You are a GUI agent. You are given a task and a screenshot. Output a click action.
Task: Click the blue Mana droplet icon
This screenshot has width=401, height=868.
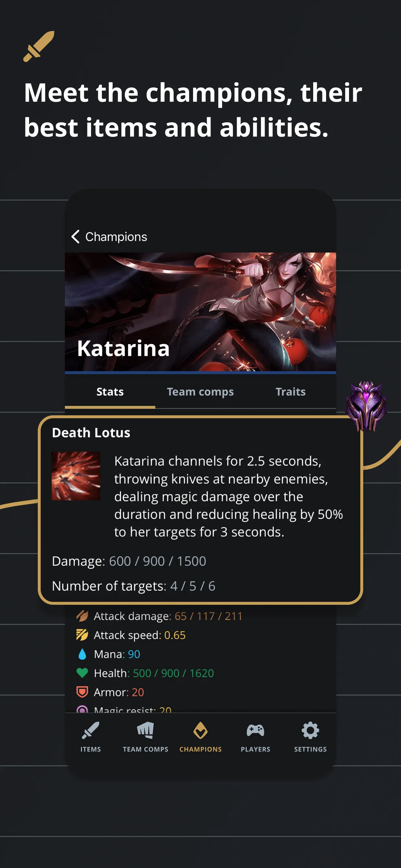tap(82, 654)
